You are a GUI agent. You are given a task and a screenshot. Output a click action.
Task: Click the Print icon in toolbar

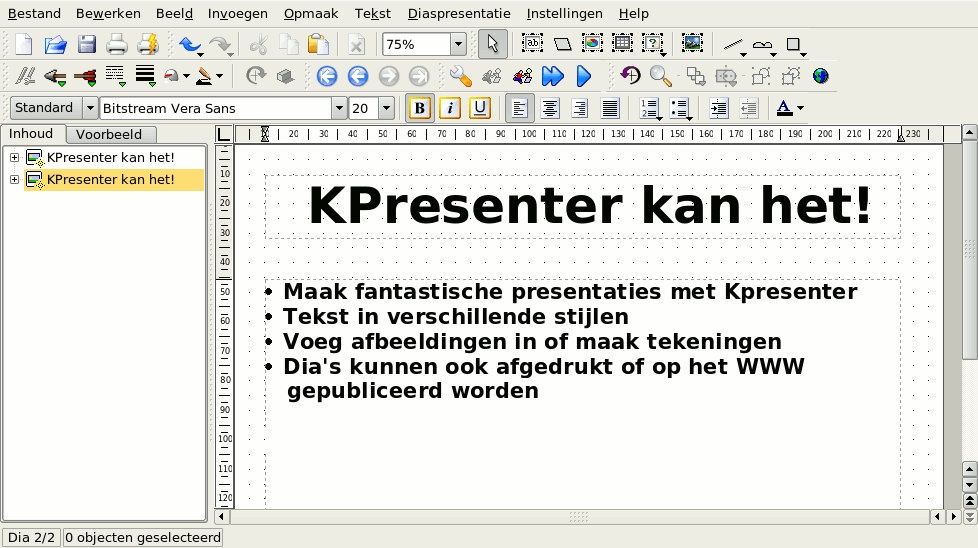click(x=117, y=44)
